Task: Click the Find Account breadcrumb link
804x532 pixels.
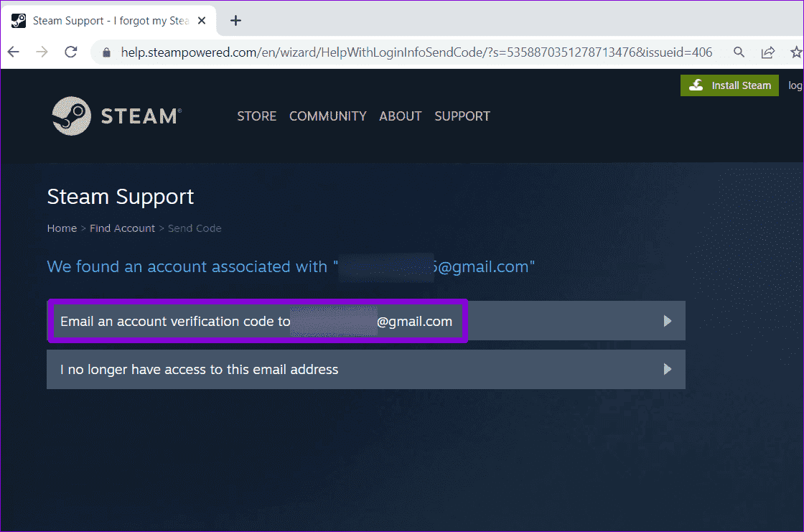Action: pos(122,228)
